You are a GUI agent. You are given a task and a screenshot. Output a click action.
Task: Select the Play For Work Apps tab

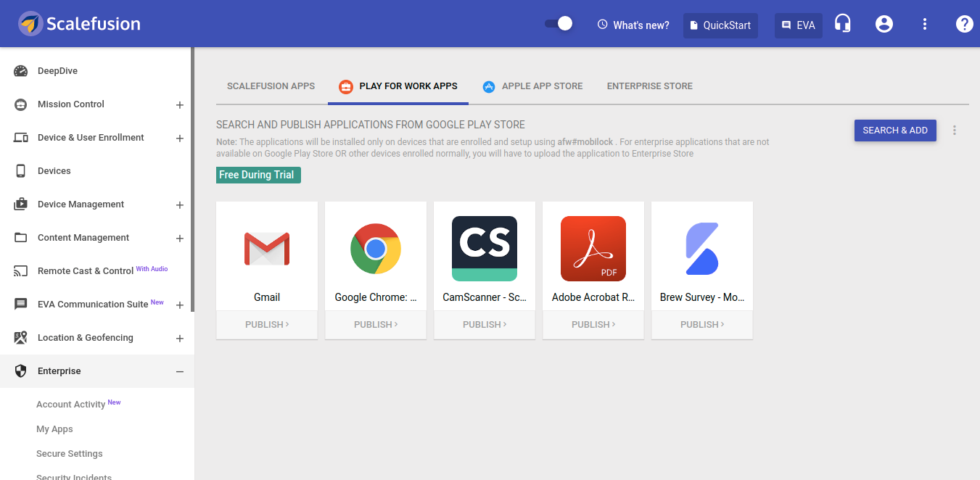398,86
